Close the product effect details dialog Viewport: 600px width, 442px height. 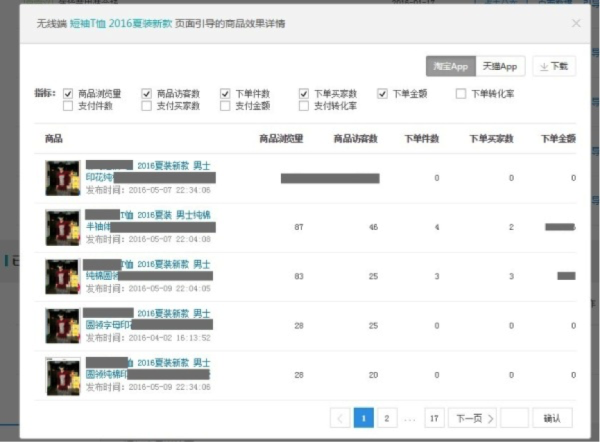coord(576,24)
